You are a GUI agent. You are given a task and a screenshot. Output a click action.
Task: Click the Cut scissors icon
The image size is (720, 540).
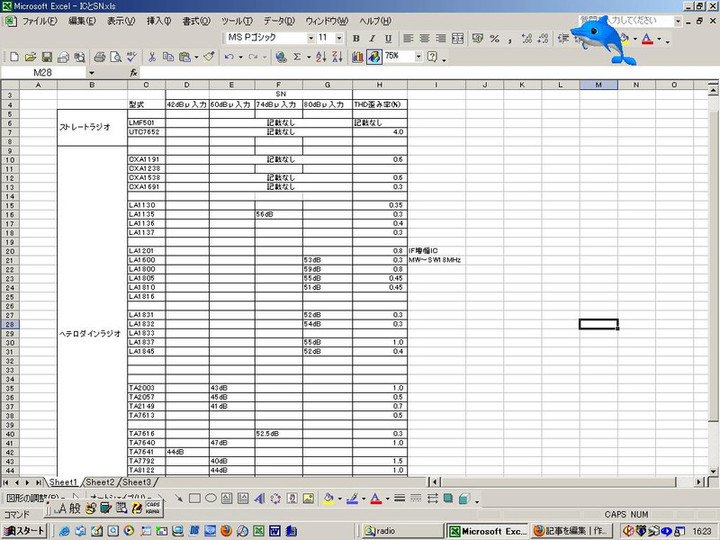click(x=152, y=57)
